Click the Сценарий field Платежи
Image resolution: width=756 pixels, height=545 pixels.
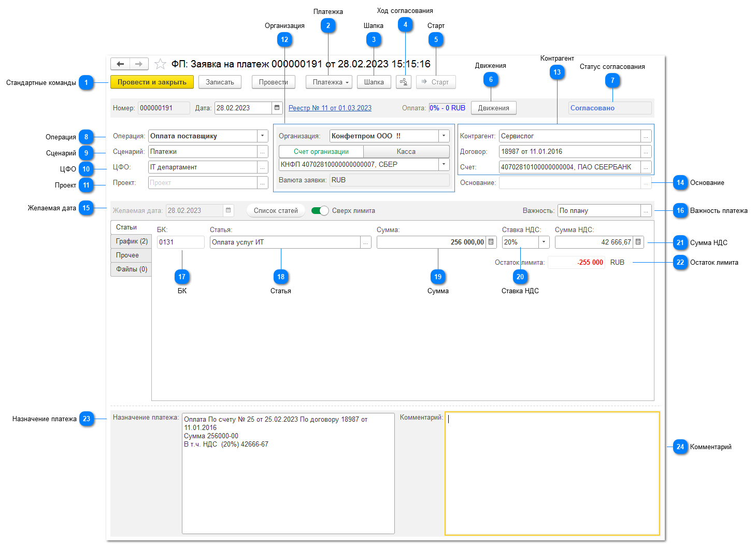click(203, 152)
